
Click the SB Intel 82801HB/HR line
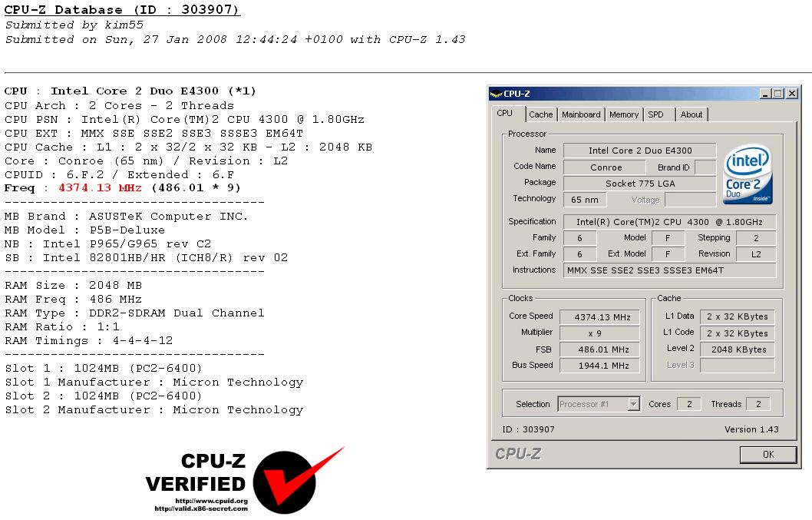pos(146,257)
